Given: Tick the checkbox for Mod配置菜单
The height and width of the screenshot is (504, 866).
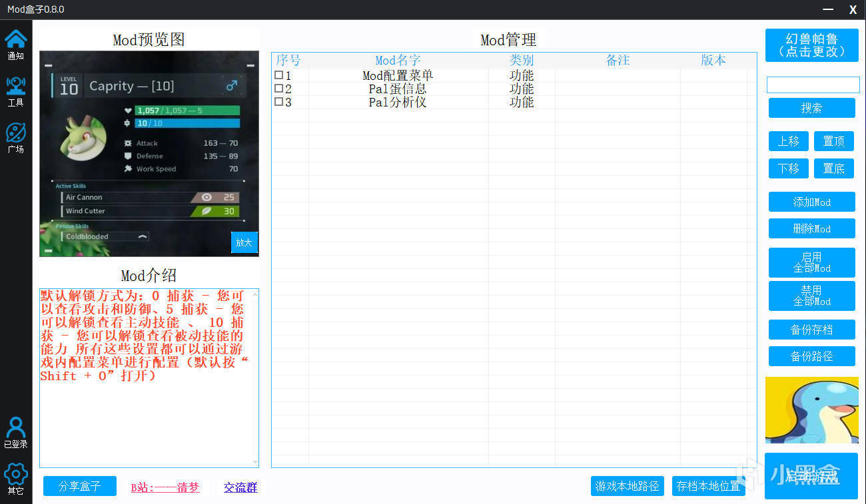Looking at the screenshot, I should click(x=278, y=75).
